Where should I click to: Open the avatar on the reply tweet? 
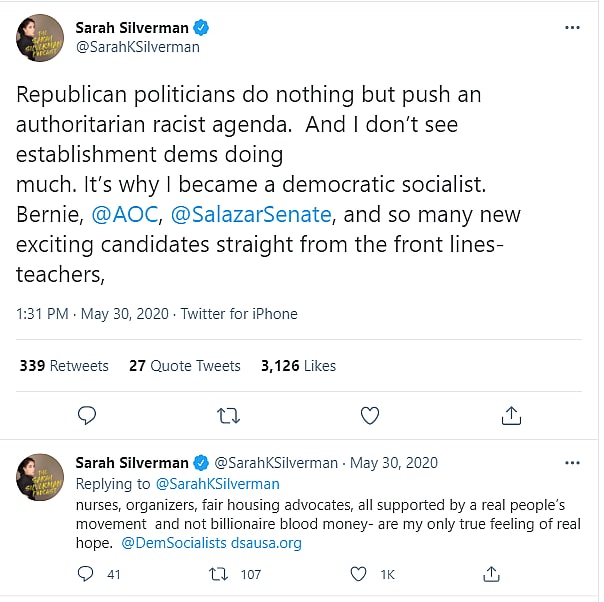click(x=40, y=476)
